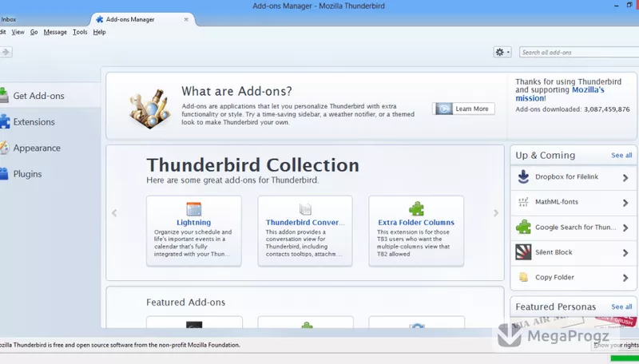This screenshot has width=639, height=364.
Task: Click the Featured Add-ons heading
Action: click(185, 302)
